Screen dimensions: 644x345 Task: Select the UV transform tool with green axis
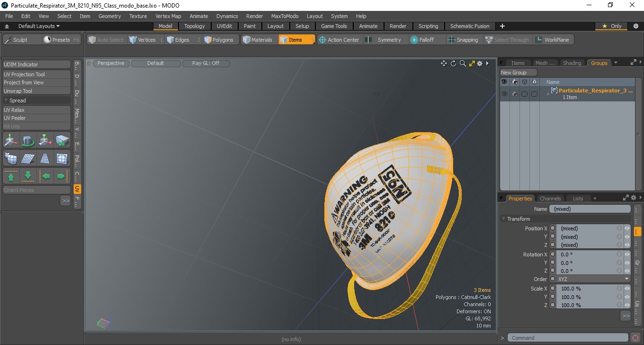click(x=45, y=140)
